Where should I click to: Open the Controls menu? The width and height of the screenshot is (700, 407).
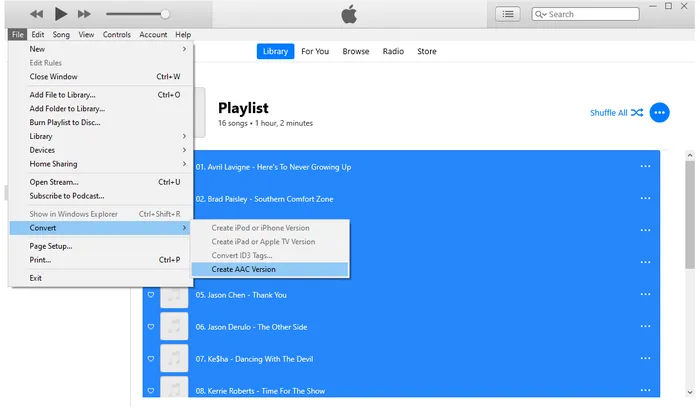click(x=117, y=34)
